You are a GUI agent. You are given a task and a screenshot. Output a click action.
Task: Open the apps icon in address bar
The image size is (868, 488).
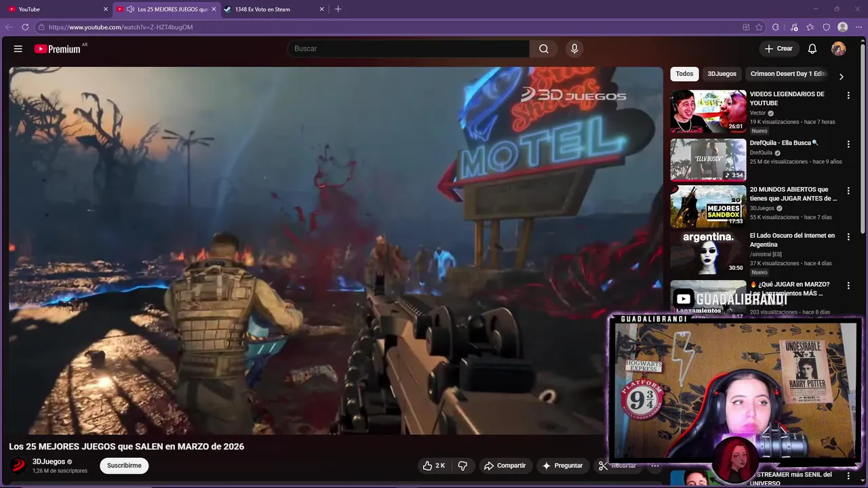click(746, 27)
